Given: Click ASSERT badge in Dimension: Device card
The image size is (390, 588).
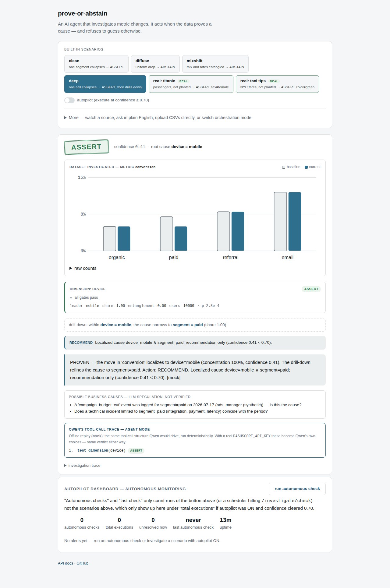Looking at the screenshot, I should [311, 289].
